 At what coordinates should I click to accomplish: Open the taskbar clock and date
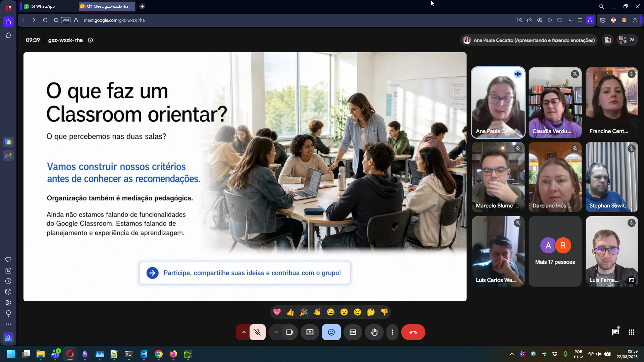627,354
